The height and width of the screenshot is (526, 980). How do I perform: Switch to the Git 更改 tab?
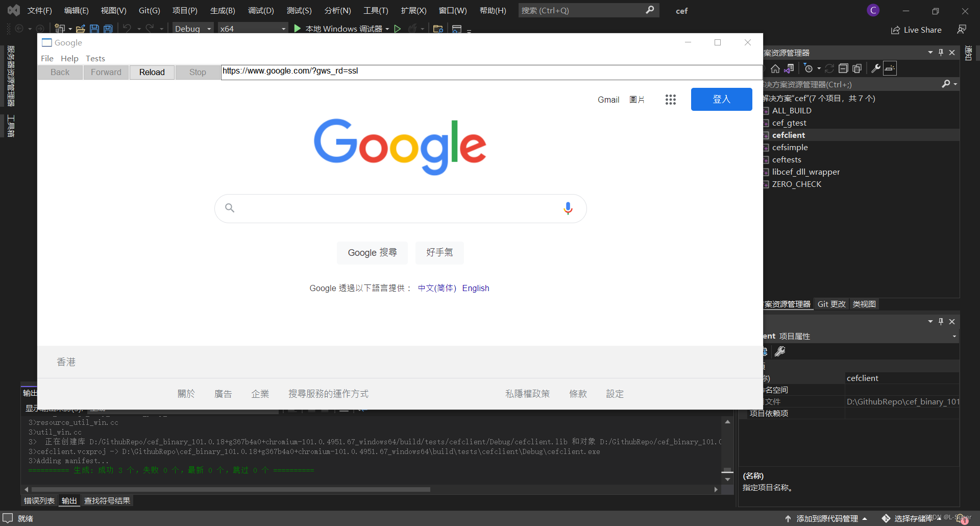click(x=831, y=304)
